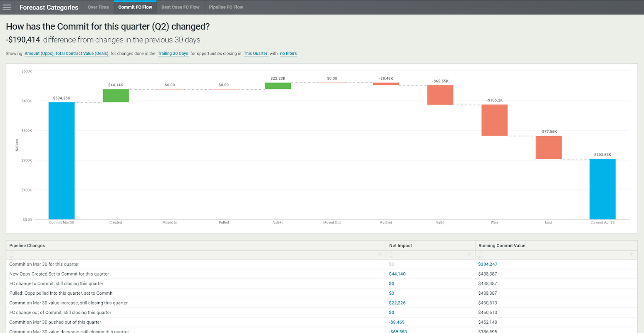Open the no filters selector

coord(288,53)
